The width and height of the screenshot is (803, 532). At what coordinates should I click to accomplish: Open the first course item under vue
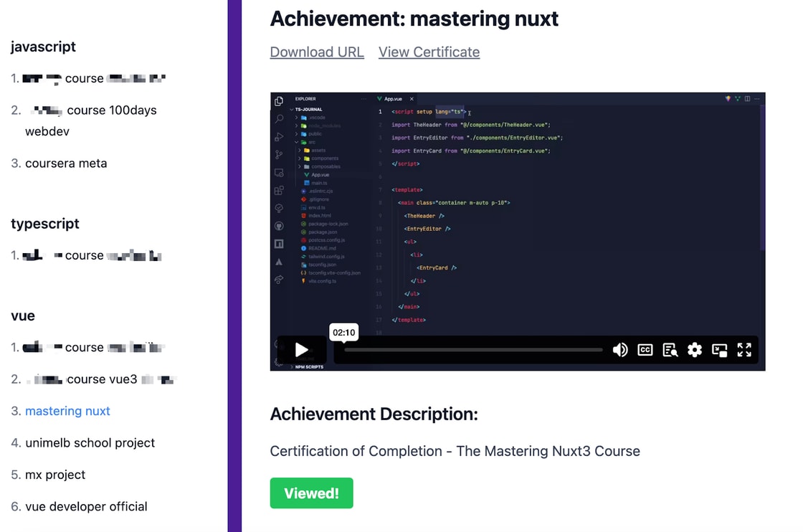pos(94,348)
